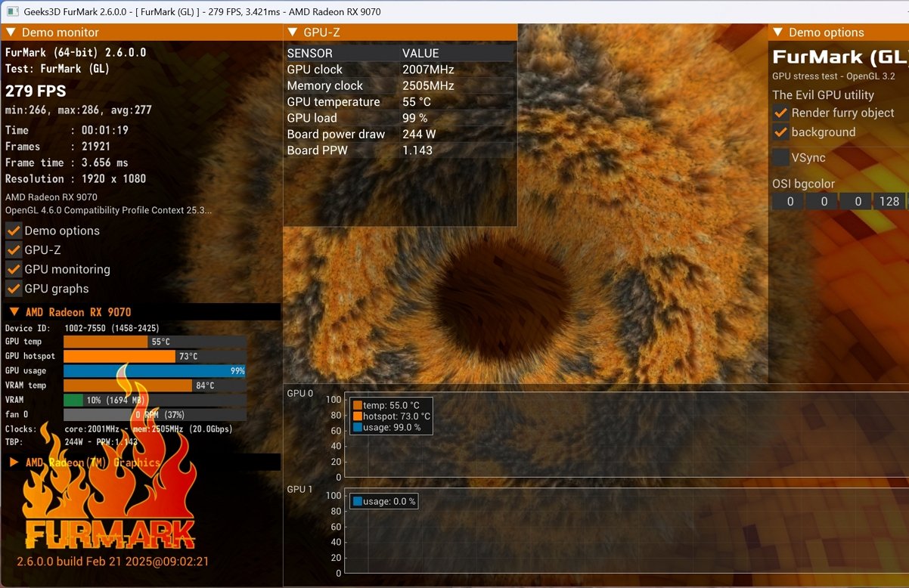The width and height of the screenshot is (909, 588).
Task: Click the GPU temp bar showing 55°C
Action: (155, 342)
